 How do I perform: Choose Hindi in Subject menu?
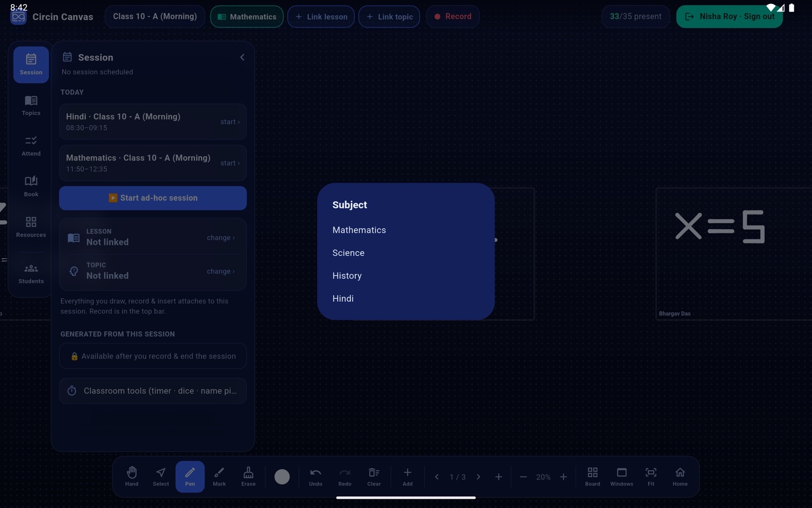[406, 299]
